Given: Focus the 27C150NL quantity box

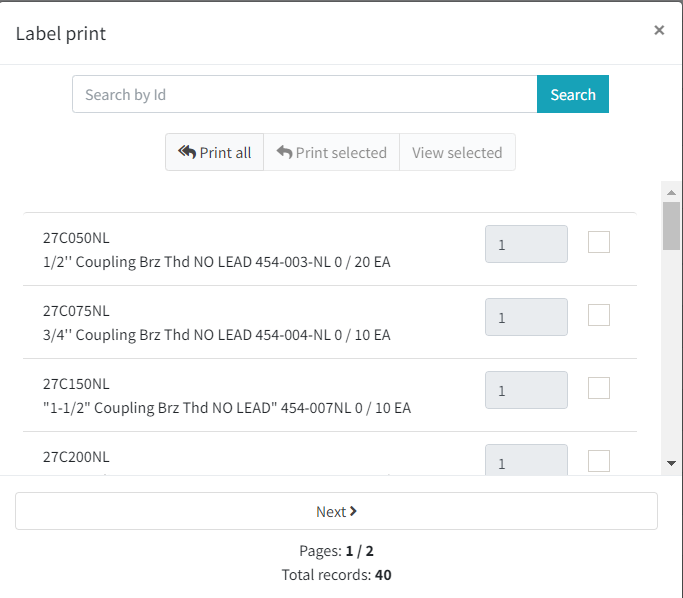Looking at the screenshot, I should (x=526, y=391).
